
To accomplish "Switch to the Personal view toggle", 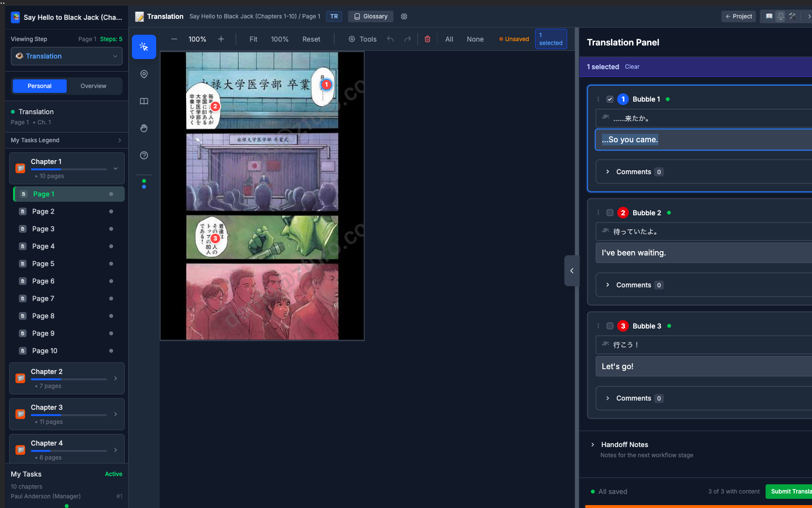I will click(40, 86).
